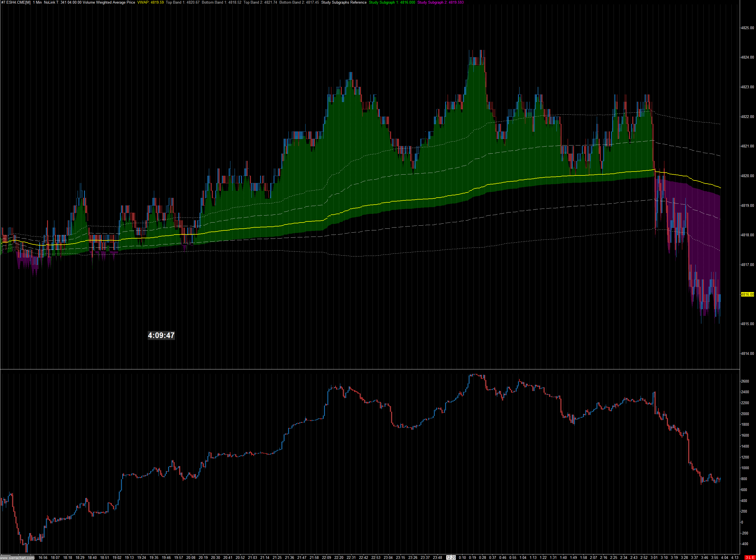Click the red indicator box at bottom-right corner
This screenshot has height=560, width=756.
750,558
